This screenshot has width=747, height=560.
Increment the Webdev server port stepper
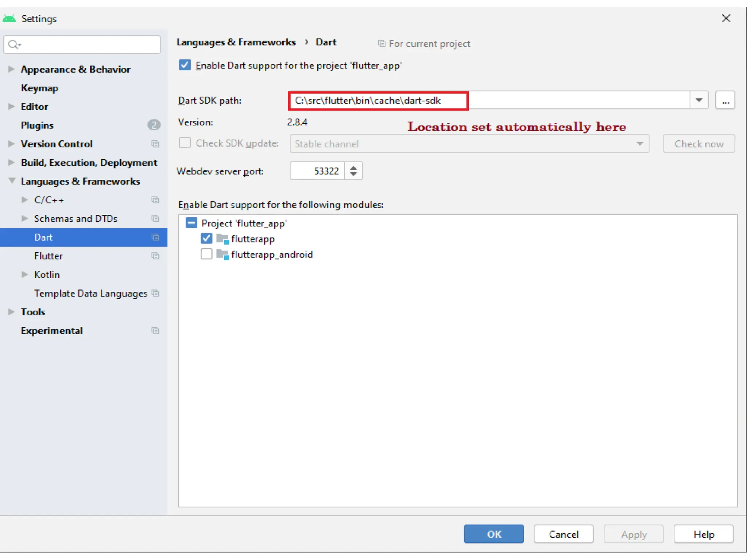coord(353,168)
